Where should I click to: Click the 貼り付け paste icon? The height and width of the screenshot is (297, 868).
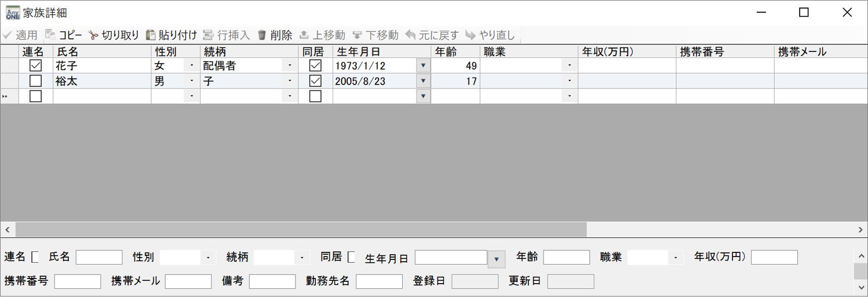click(x=151, y=35)
